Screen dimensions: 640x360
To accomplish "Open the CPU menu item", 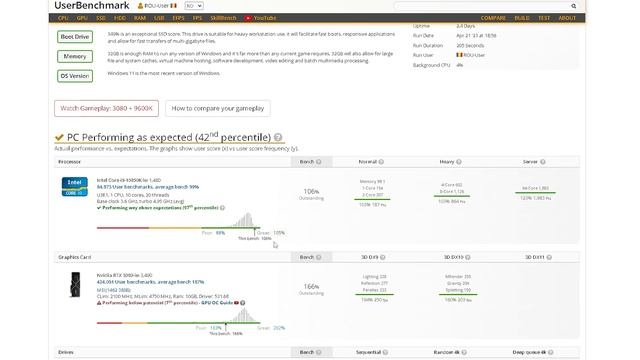I will (63, 18).
